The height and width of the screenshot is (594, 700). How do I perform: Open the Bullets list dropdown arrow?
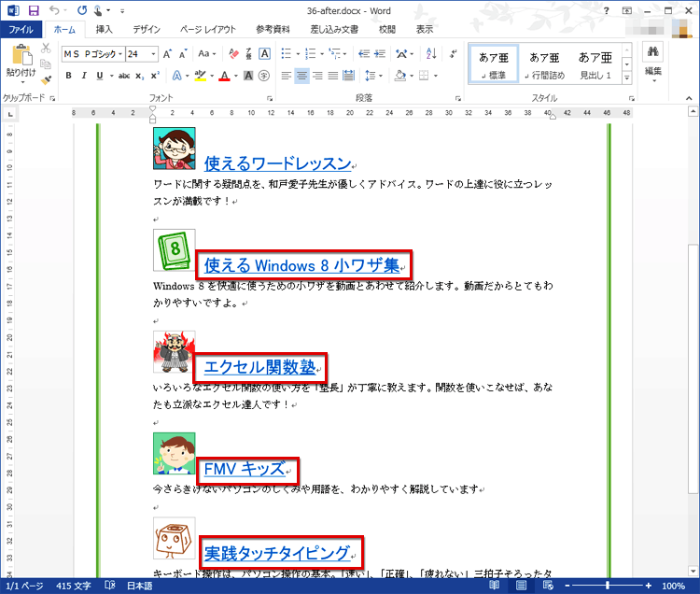click(298, 54)
